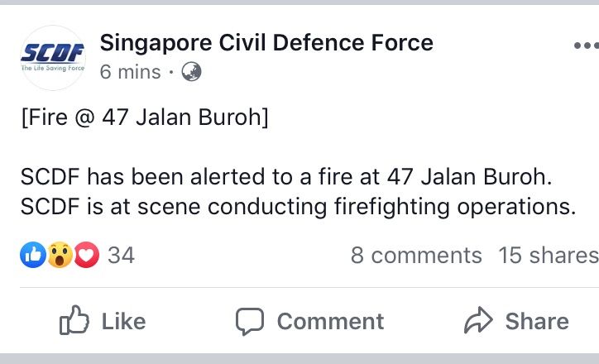The height and width of the screenshot is (364, 599).
Task: Open the three-dot post options menu
Action: pos(585,45)
